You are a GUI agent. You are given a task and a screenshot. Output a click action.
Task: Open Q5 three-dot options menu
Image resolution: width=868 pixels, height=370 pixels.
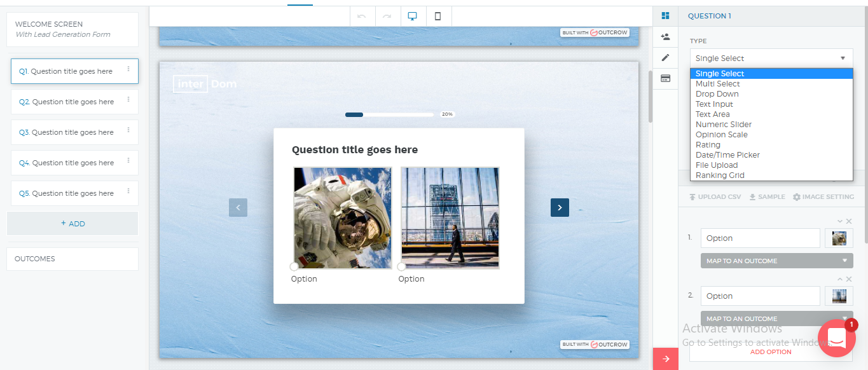tap(128, 191)
